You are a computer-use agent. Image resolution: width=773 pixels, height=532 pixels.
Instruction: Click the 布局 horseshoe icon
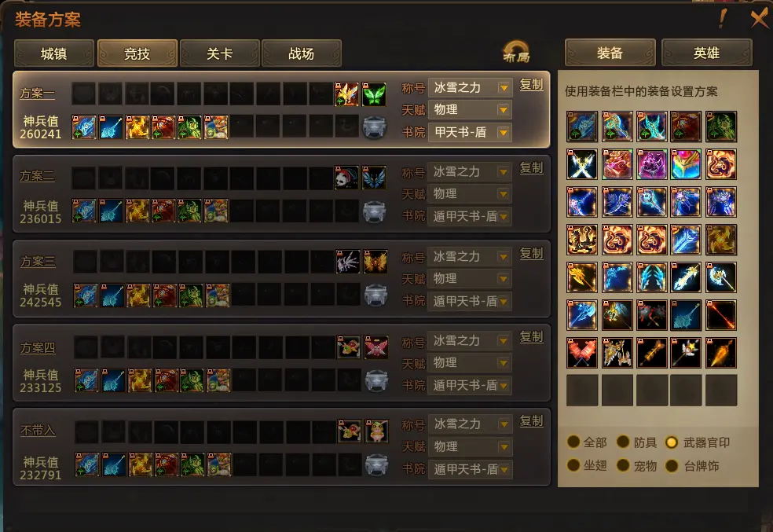click(x=516, y=52)
